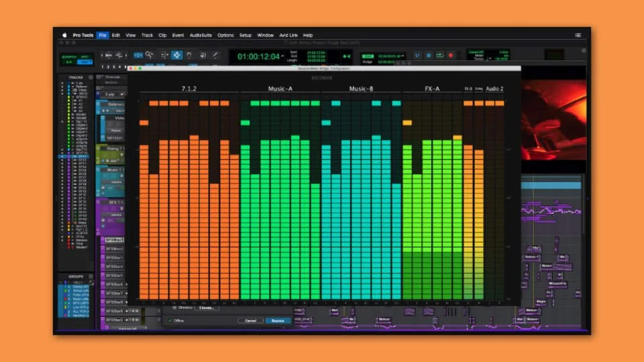Select zoom preset 1
Image resolution: width=644 pixels, height=362 pixels.
(103, 66)
